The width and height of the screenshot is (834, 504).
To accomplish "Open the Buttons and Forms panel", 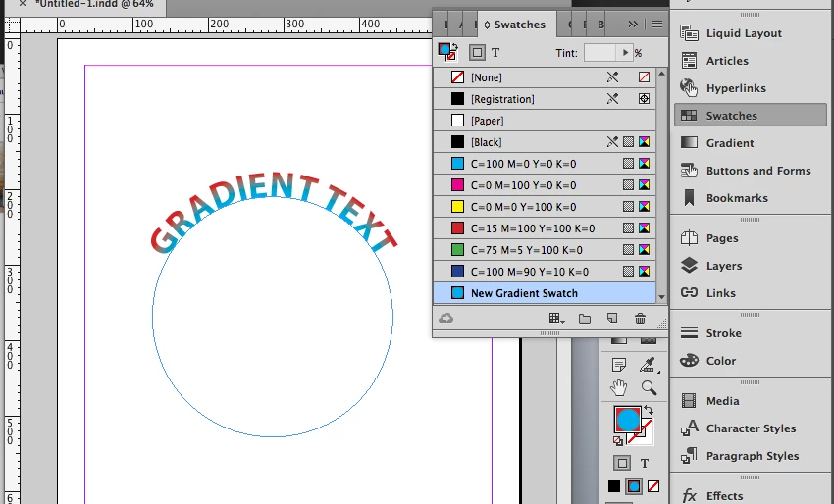I will [751, 171].
